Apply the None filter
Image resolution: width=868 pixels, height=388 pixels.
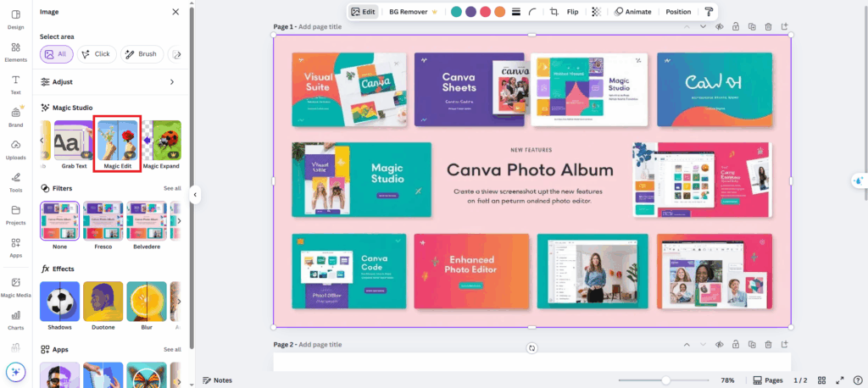click(60, 225)
